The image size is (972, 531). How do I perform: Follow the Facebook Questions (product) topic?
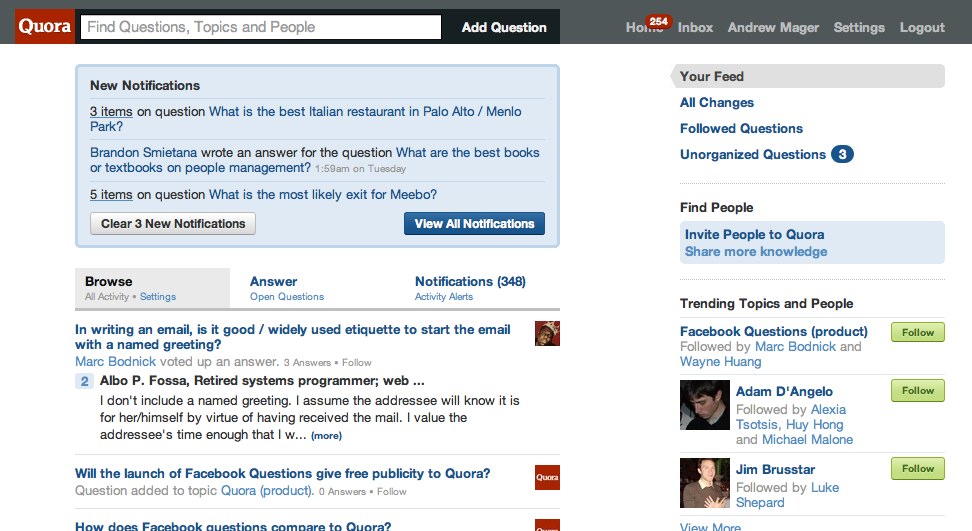(917, 332)
